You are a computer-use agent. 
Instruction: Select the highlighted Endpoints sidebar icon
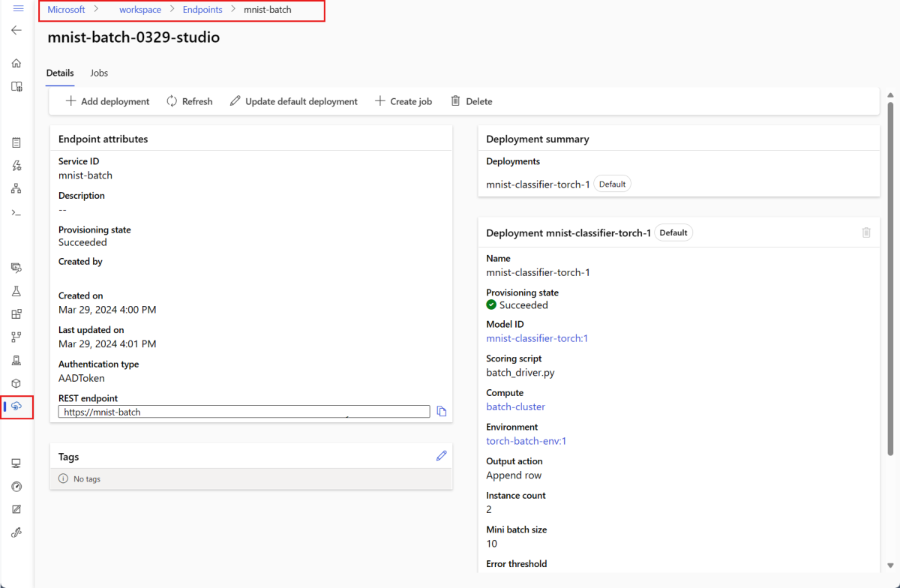(x=16, y=406)
